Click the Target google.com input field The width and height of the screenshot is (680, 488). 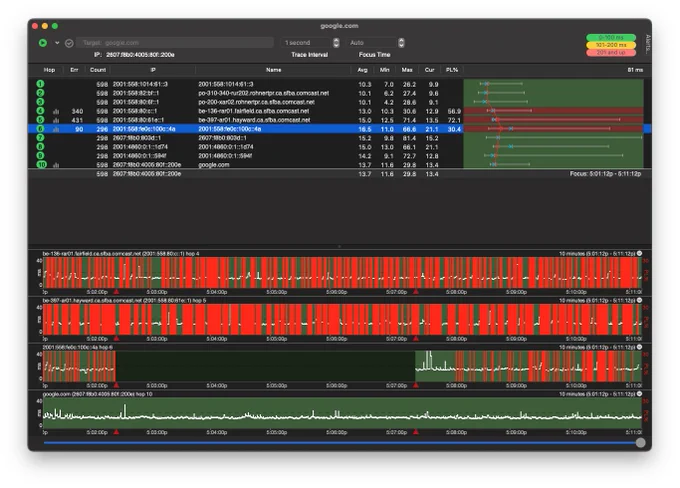coord(175,43)
